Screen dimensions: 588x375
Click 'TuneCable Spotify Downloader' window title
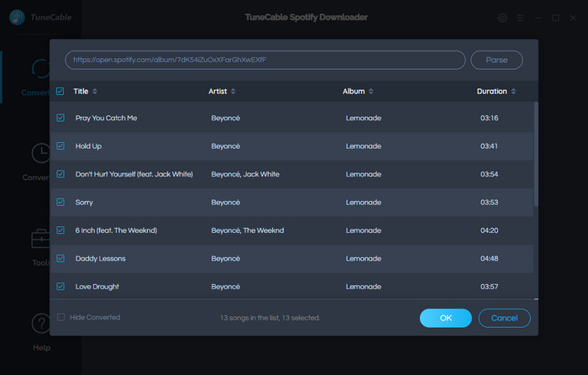306,18
